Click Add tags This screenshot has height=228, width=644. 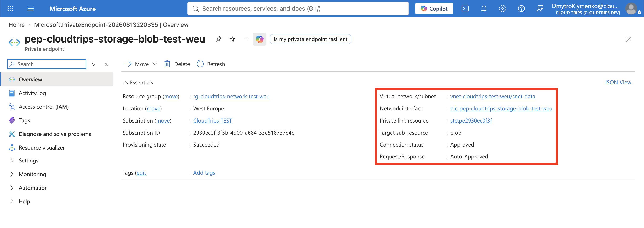[x=204, y=173]
